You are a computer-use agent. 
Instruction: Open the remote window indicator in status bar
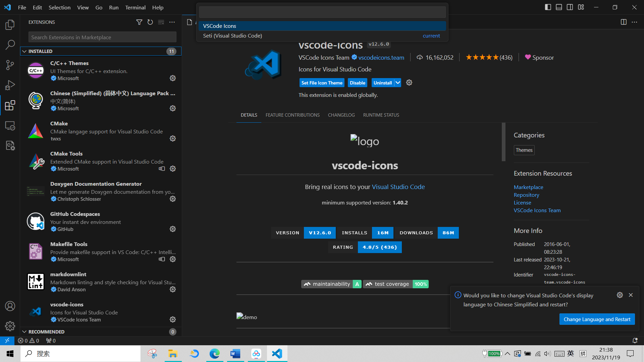(x=7, y=341)
